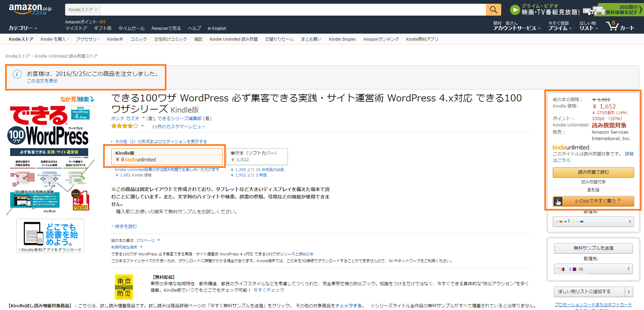The image size is (644, 310).
Task: Click the Tokyo Bousai book thumbnail
Action: point(124,287)
